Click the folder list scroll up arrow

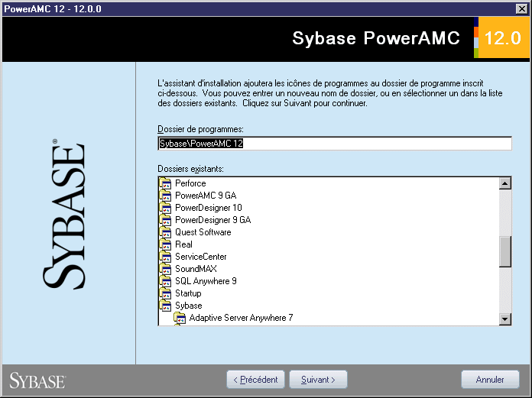(504, 183)
